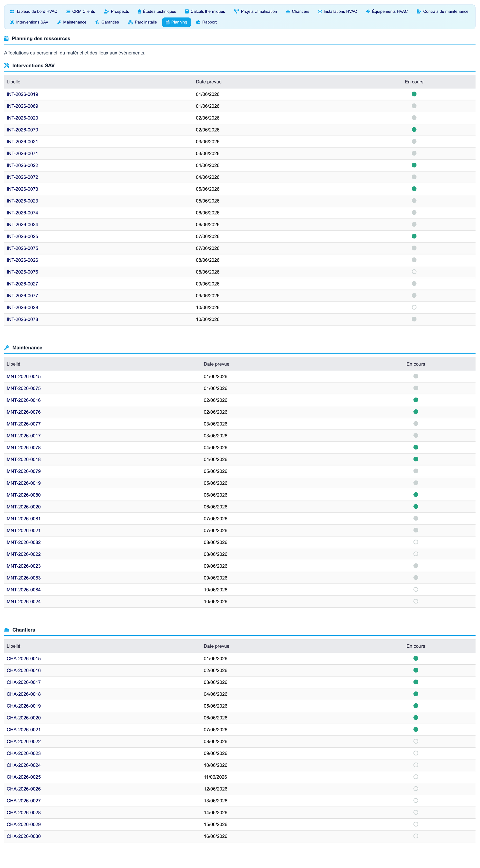480x868 pixels.
Task: Open chantier CHA-2026-0030 link
Action: click(24, 836)
